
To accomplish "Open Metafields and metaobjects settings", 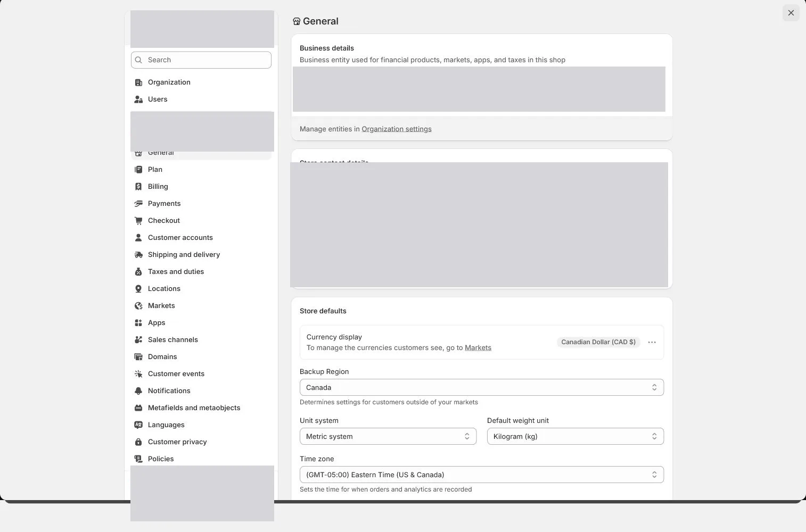I will 201,408.
